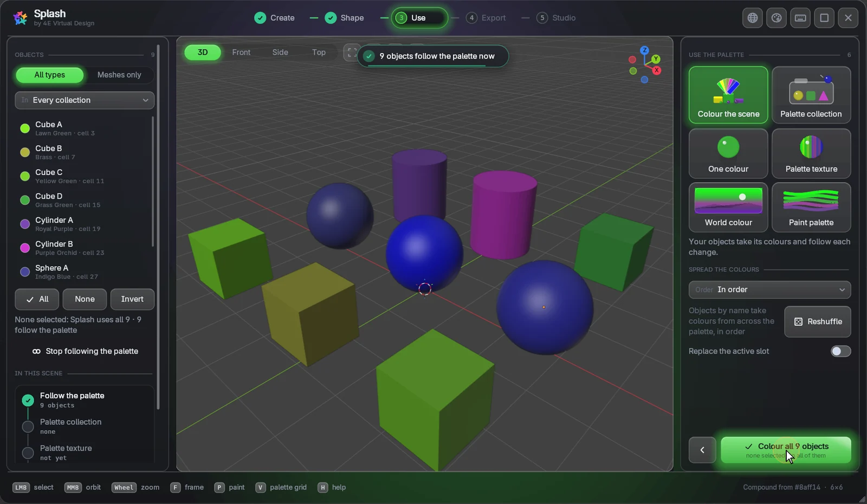
Task: Click the objects list scrollbar
Action: click(x=153, y=182)
